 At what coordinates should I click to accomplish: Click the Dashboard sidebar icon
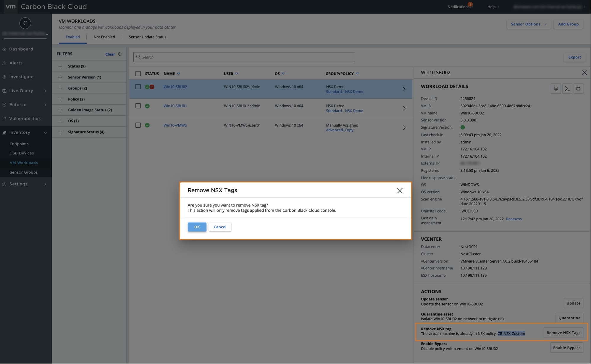click(4, 49)
